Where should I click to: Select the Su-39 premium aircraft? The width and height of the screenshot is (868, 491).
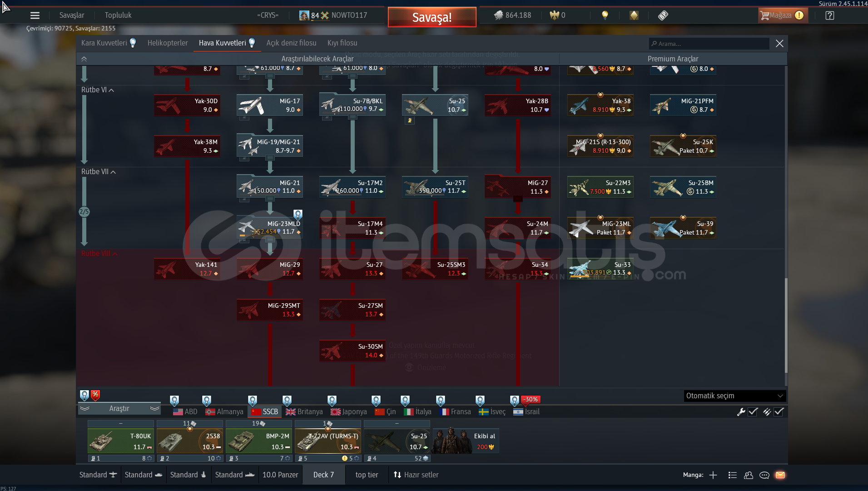pyautogui.click(x=683, y=228)
